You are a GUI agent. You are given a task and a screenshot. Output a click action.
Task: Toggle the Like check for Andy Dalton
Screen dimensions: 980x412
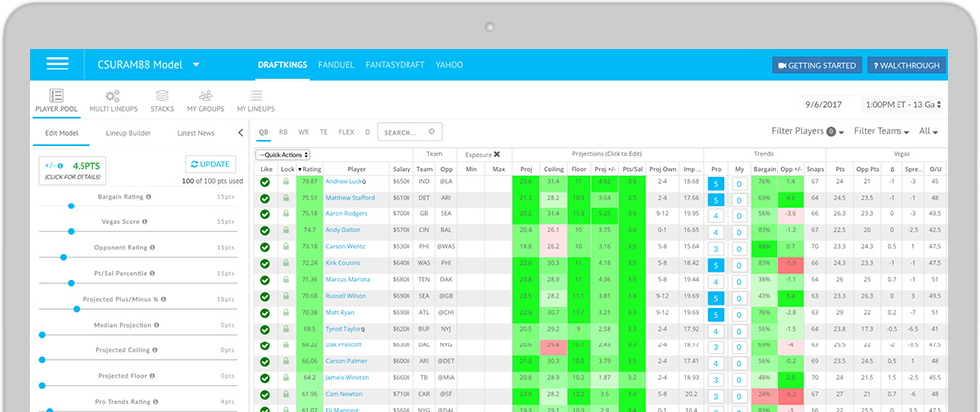click(x=265, y=231)
